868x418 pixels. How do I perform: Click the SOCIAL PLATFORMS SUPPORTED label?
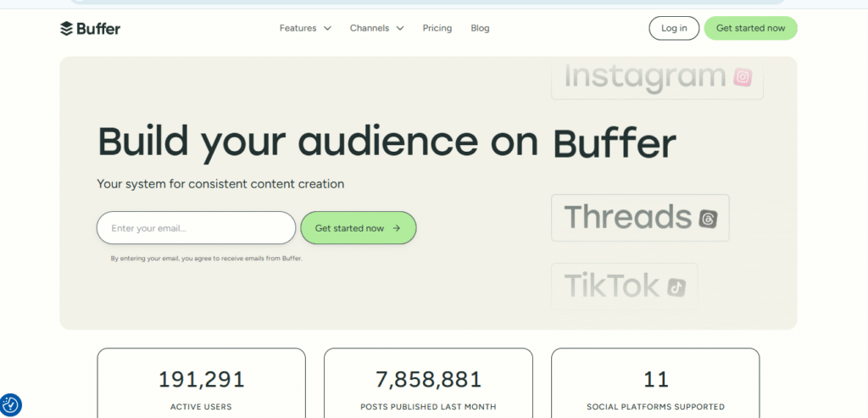pos(655,407)
